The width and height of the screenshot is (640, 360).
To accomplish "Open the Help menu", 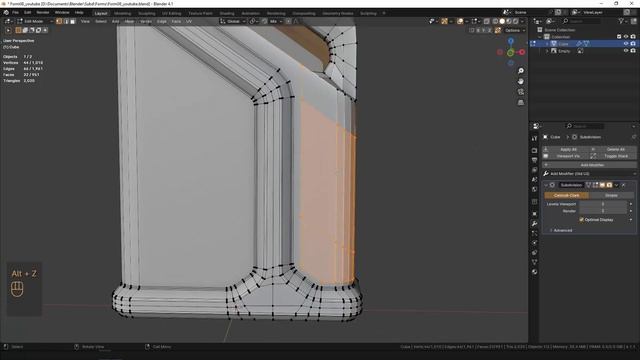I will 79,13.
